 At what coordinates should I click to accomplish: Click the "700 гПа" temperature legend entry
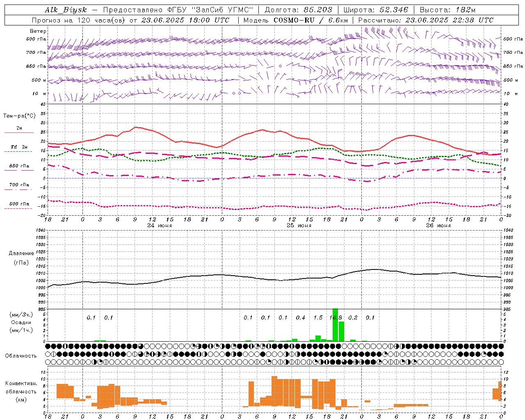pos(19,185)
